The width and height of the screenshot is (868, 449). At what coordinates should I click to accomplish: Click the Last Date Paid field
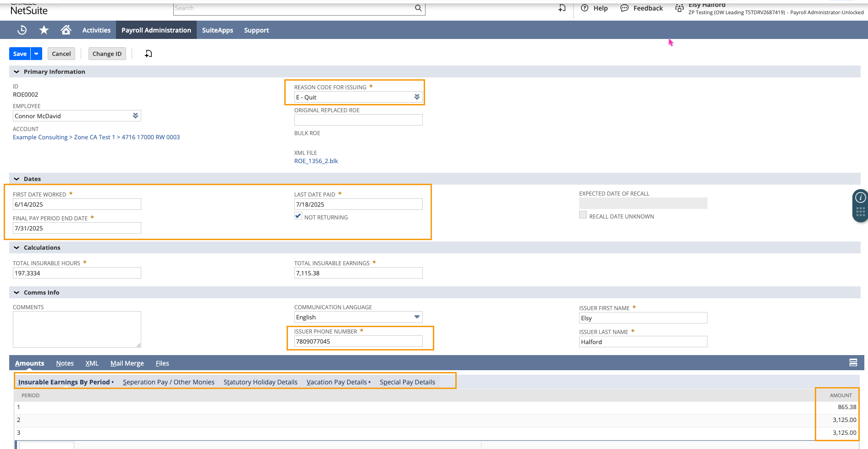[358, 204]
